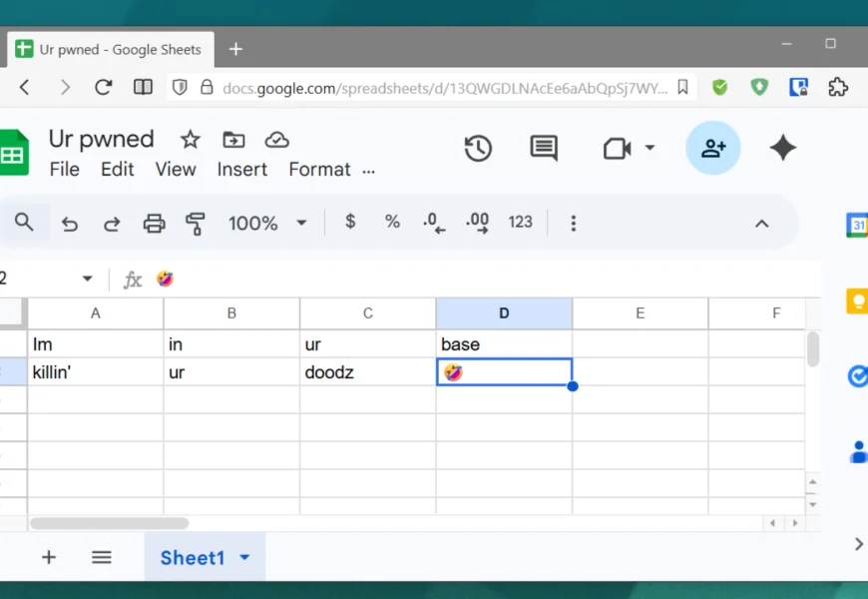
Task: Search the menus with magnifier icon
Action: [24, 223]
